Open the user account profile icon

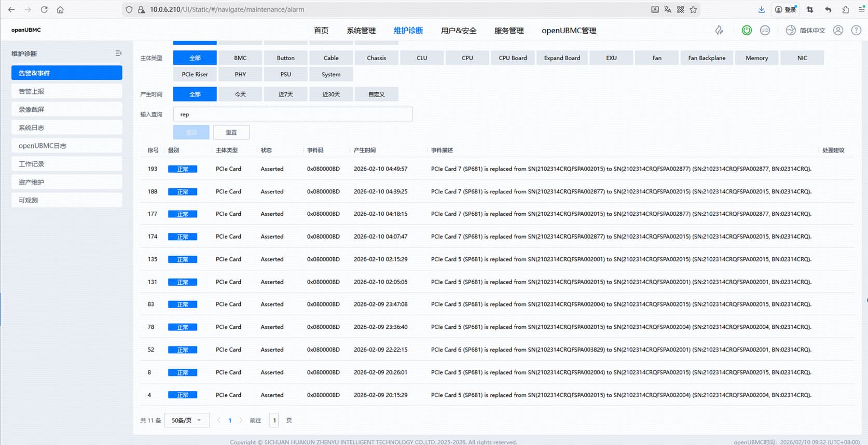[x=838, y=31]
